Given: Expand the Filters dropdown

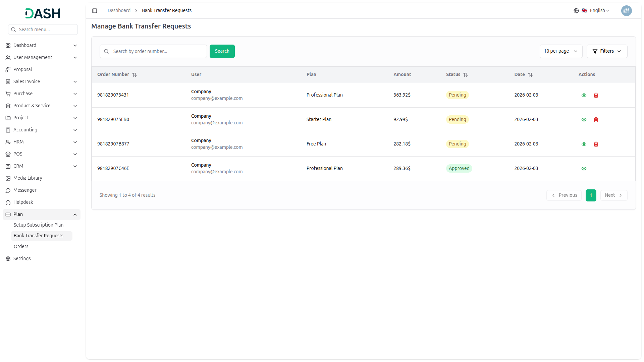Looking at the screenshot, I should pyautogui.click(x=607, y=51).
